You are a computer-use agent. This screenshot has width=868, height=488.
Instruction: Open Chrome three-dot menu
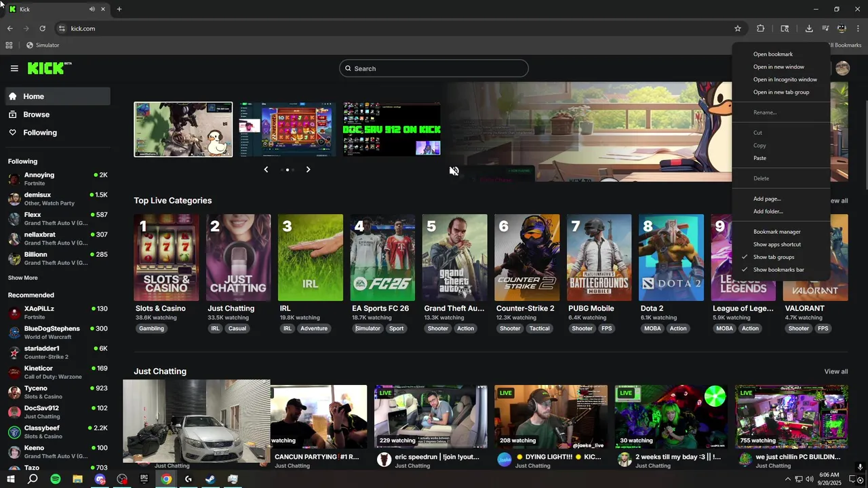[x=858, y=28]
